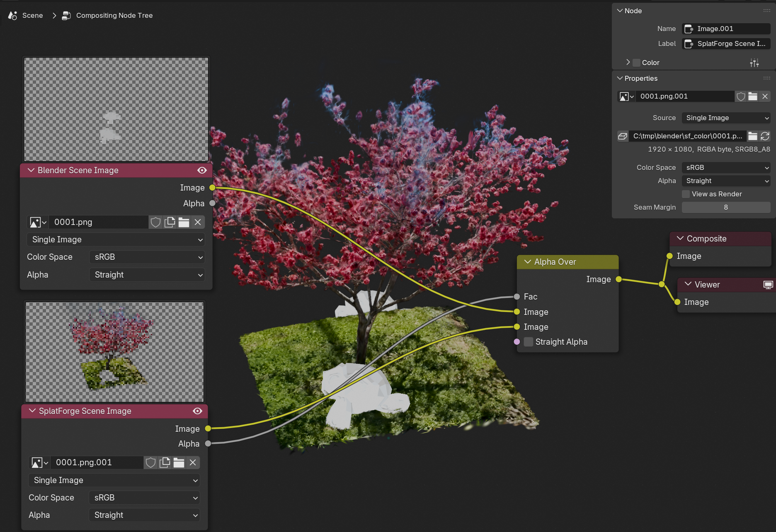Click the node Name field Image.001

pos(726,29)
